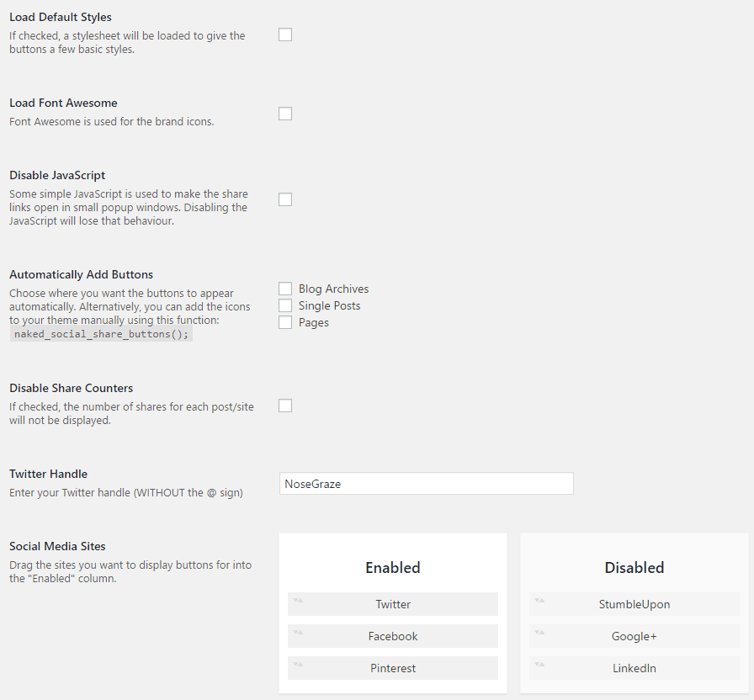The width and height of the screenshot is (754, 700).
Task: Tick the Disable JavaScript checkbox
Action: (x=285, y=199)
